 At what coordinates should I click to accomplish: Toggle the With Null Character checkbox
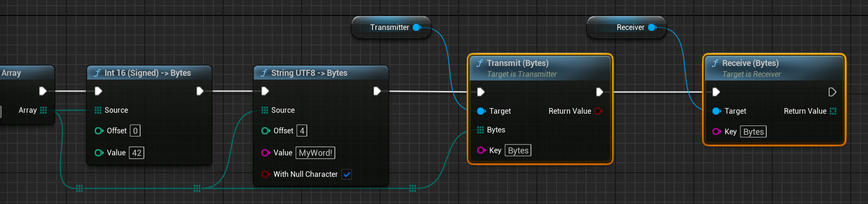coord(346,175)
